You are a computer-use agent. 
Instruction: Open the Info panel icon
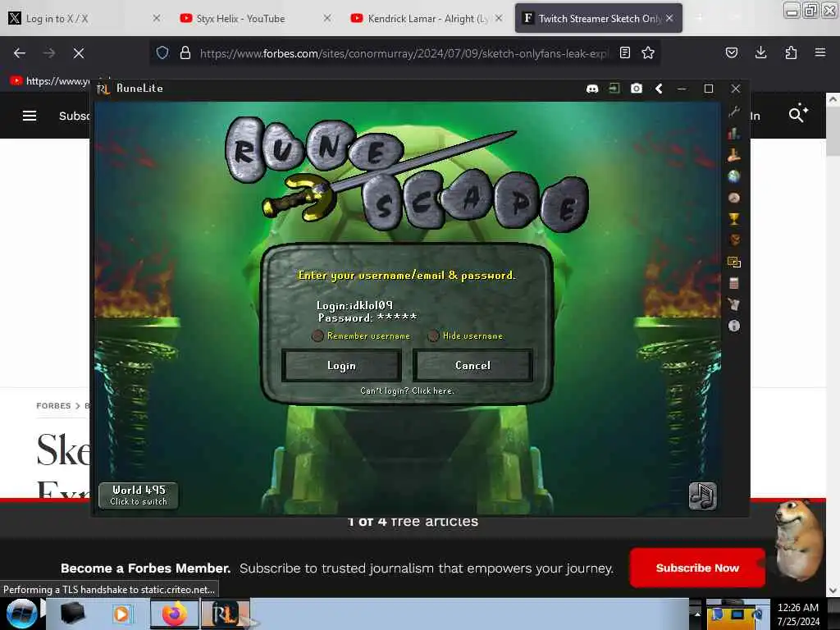pyautogui.click(x=734, y=326)
